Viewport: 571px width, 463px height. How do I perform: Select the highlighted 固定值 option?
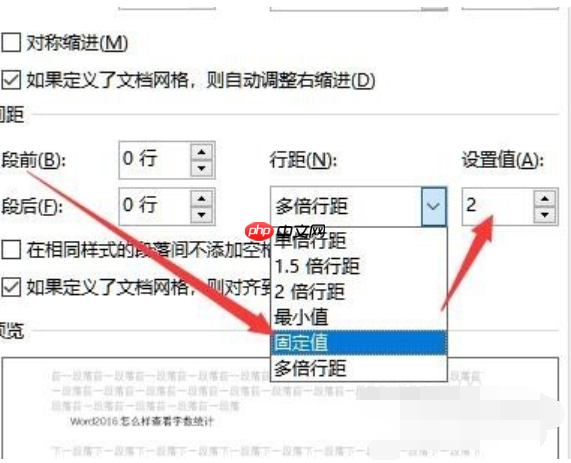(359, 342)
